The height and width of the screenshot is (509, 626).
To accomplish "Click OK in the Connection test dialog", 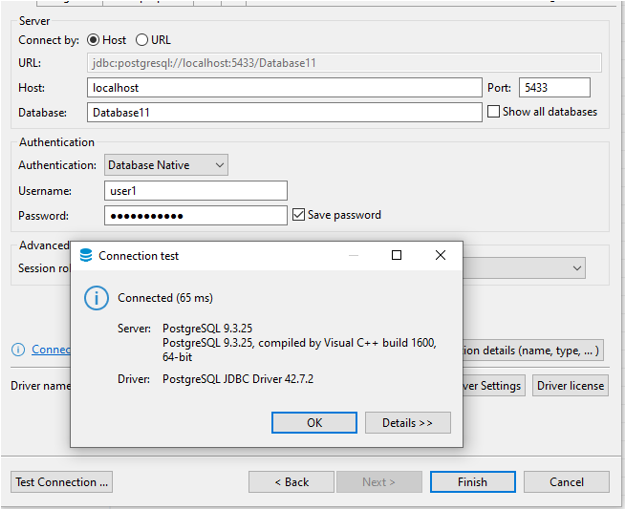I will pos(314,422).
